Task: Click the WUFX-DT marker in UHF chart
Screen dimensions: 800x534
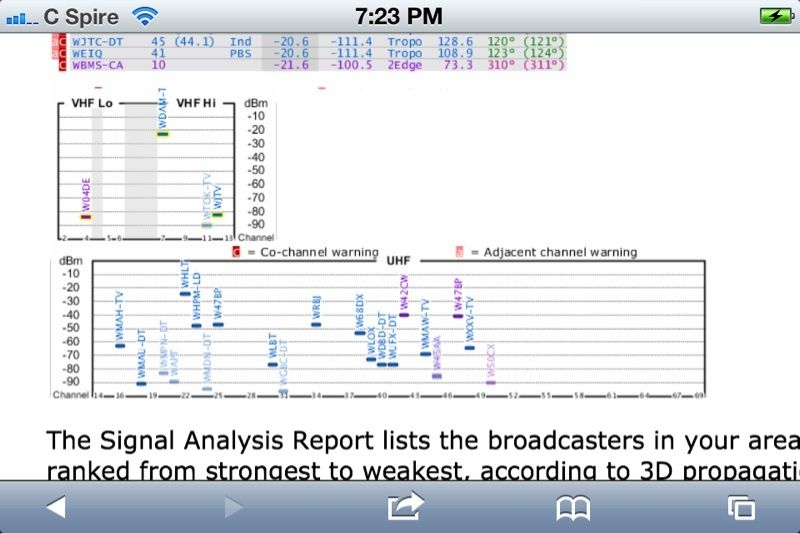Action: [393, 365]
